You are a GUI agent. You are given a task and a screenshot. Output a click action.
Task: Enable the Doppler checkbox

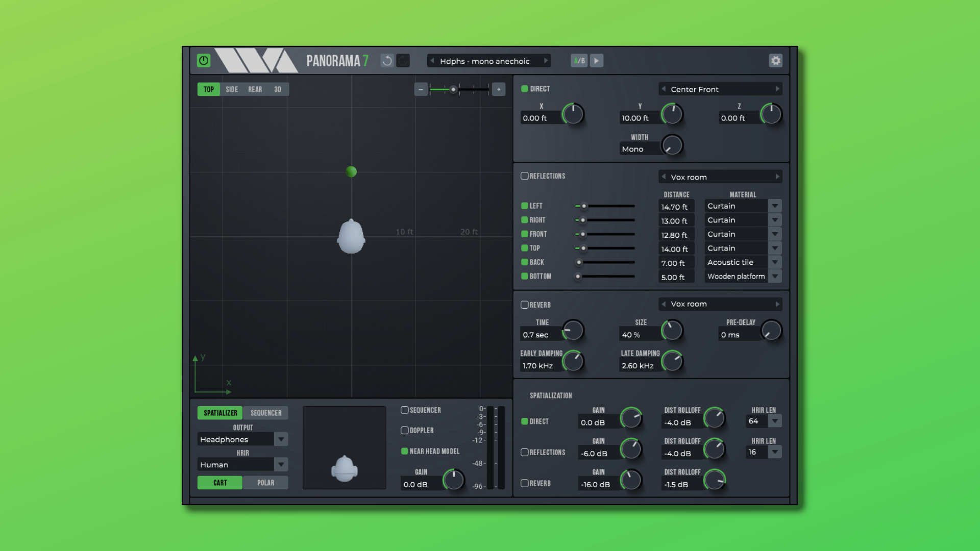pyautogui.click(x=405, y=430)
